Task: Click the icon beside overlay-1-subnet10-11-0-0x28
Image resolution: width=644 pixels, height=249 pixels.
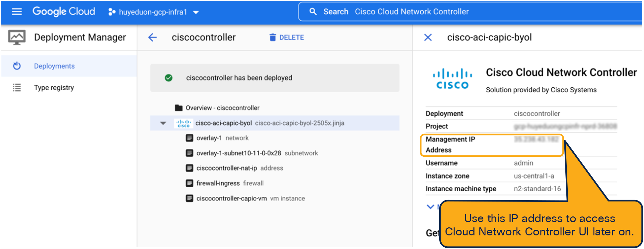Action: (x=189, y=153)
